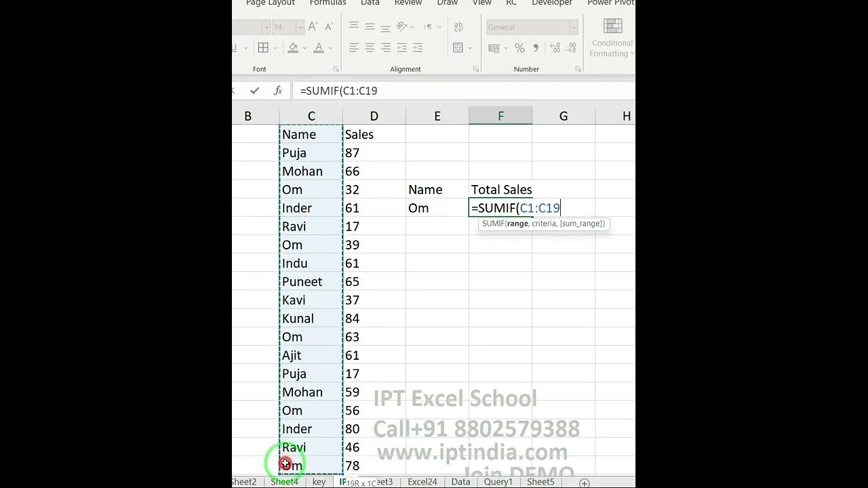
Task: Open the Borders dropdown arrow
Action: [x=275, y=47]
